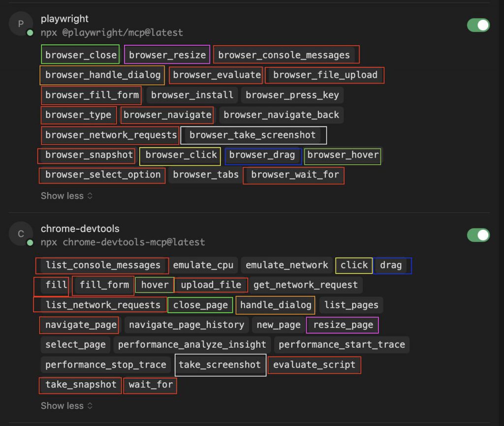Open the playwright server name label
504x426 pixels.
click(64, 19)
